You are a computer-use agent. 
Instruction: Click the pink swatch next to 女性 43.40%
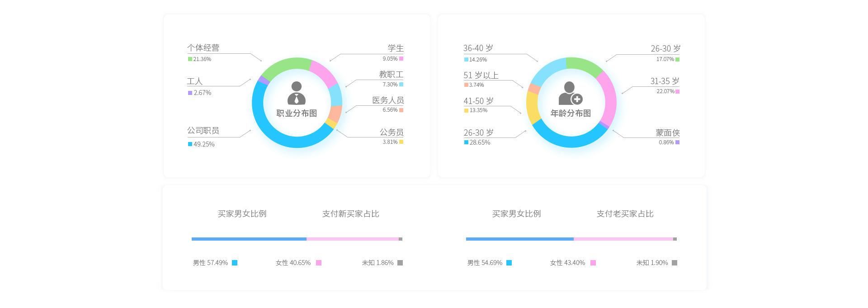click(x=593, y=263)
